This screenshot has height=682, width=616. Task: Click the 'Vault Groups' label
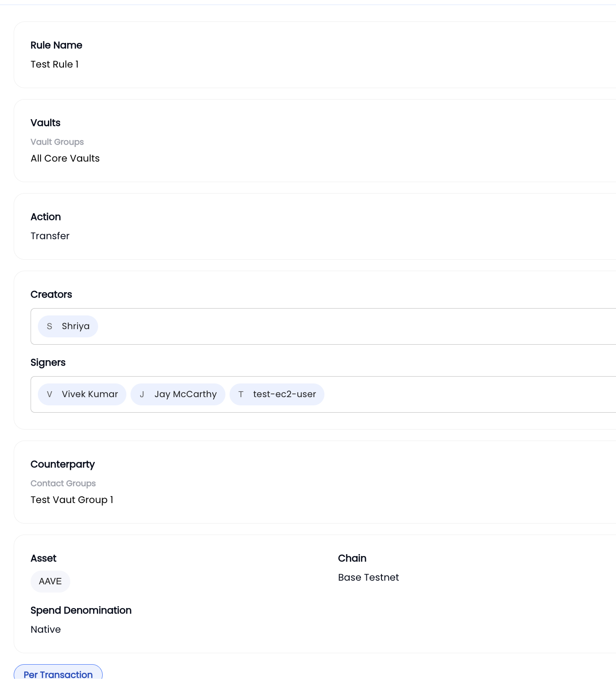click(57, 142)
